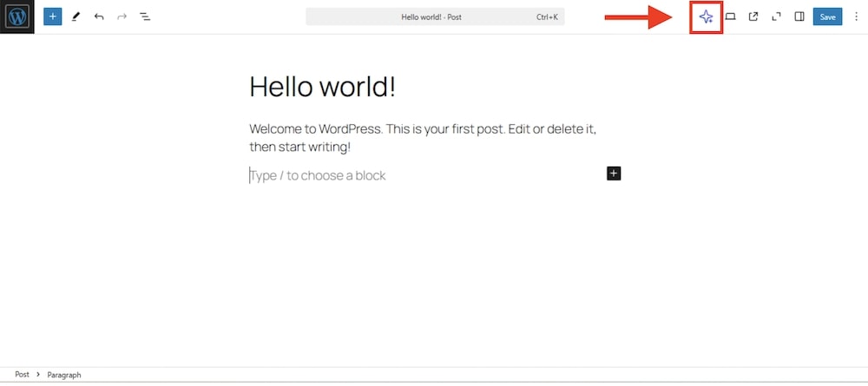Expand the device preview View dropdown
Screen dimensions: 868x386
pyautogui.click(x=731, y=16)
